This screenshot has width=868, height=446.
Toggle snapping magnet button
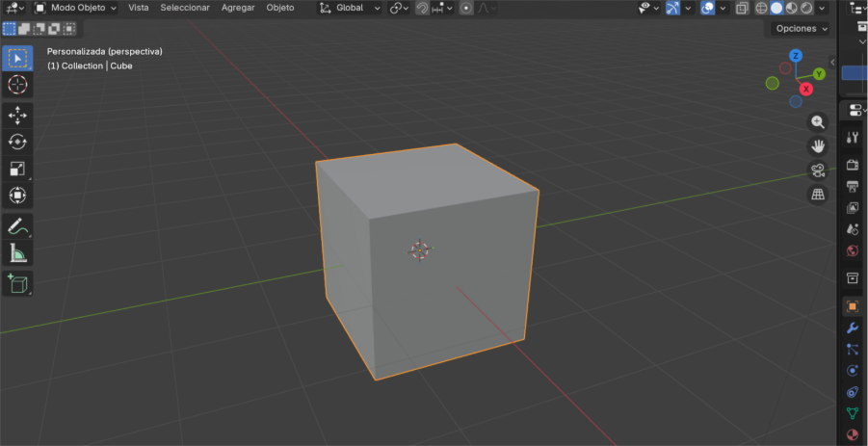click(422, 8)
